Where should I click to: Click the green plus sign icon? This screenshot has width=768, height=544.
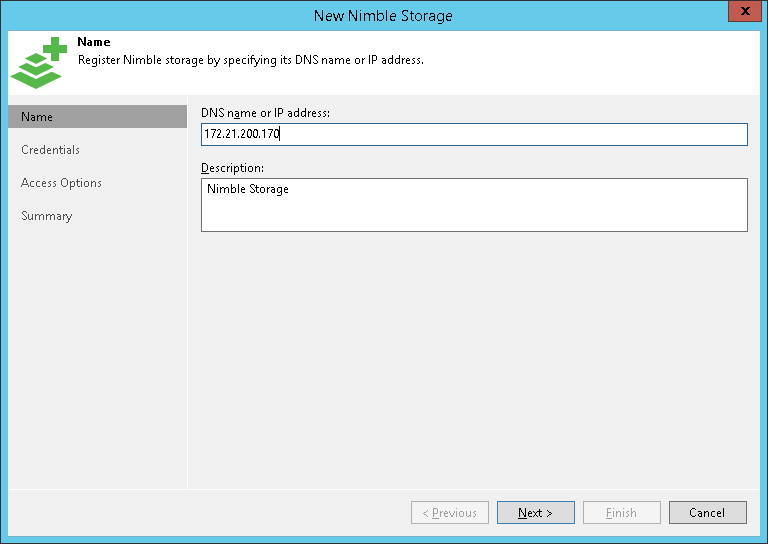[56, 47]
